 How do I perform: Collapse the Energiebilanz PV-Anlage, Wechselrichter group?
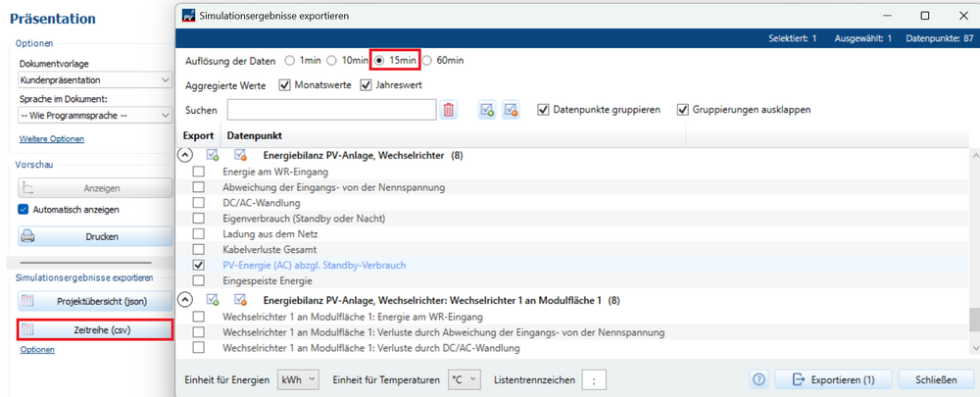pyautogui.click(x=184, y=155)
